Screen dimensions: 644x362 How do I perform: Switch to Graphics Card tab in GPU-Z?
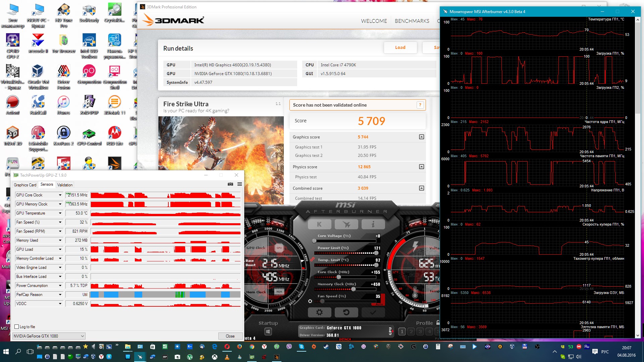25,185
